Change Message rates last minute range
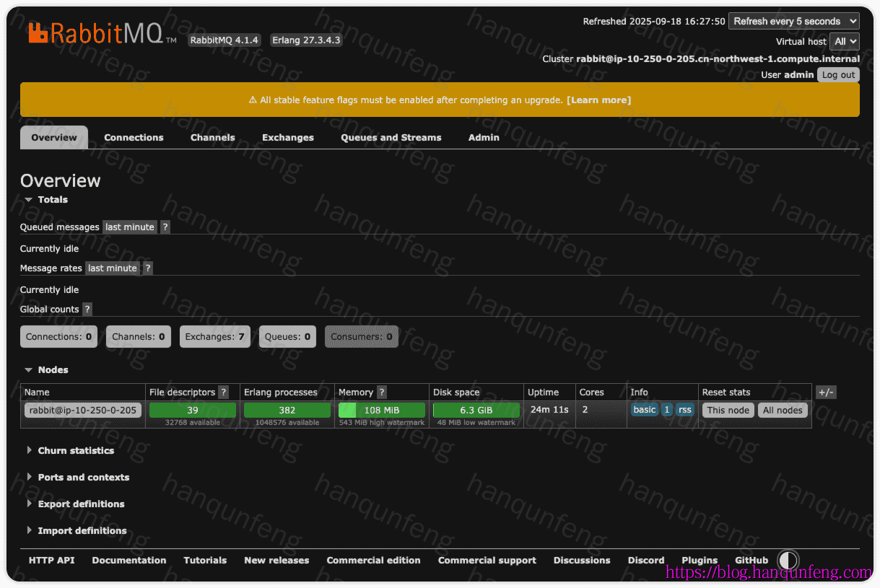Image resolution: width=880 pixels, height=588 pixels. [x=113, y=268]
